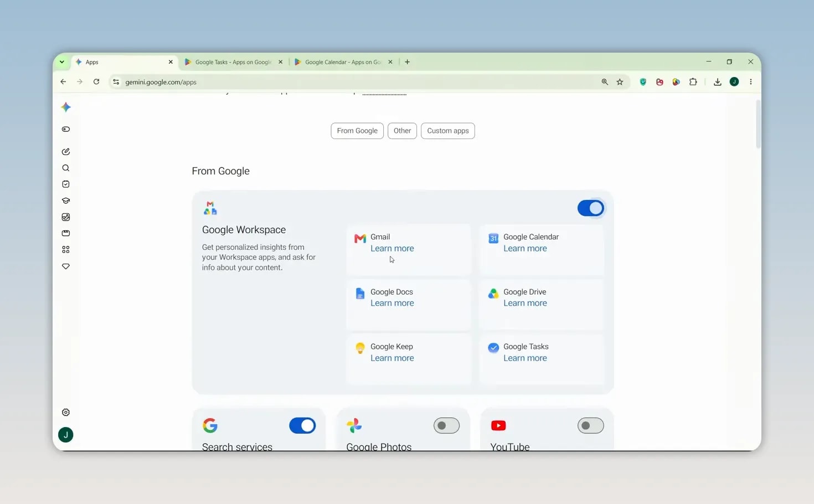Switch to Google Calendar Play Store tab
814x504 pixels.
(343, 62)
